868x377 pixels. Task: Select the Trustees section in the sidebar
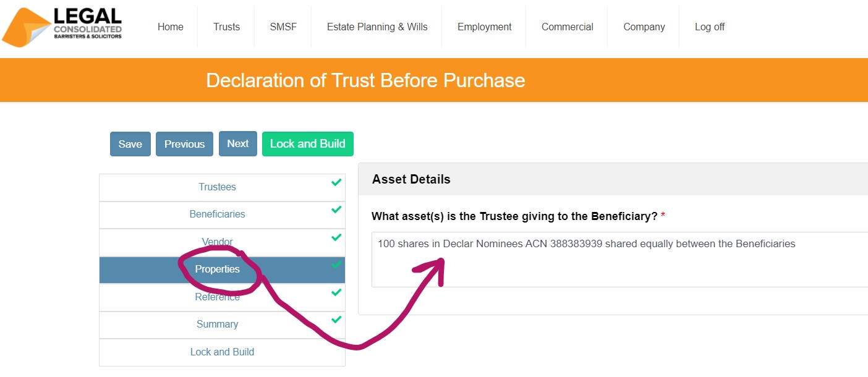tap(217, 187)
